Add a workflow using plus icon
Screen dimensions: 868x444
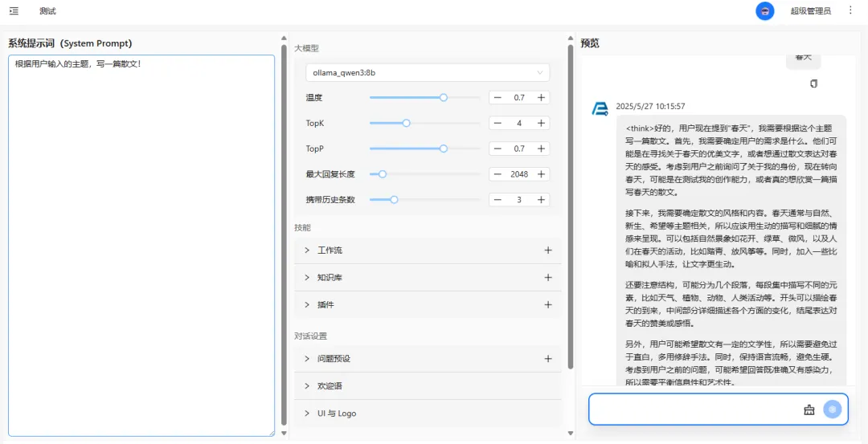pos(548,251)
